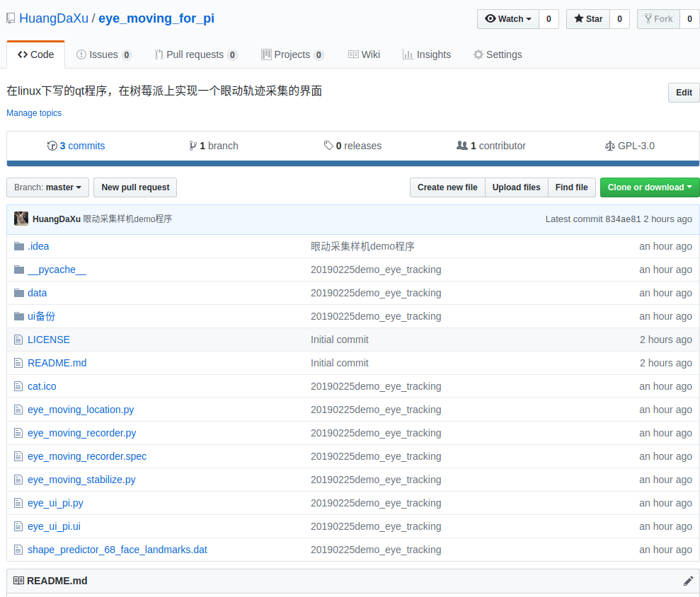The width and height of the screenshot is (700, 597).
Task: Click file icon beside eye_moving_recorder.spec
Action: point(18,456)
